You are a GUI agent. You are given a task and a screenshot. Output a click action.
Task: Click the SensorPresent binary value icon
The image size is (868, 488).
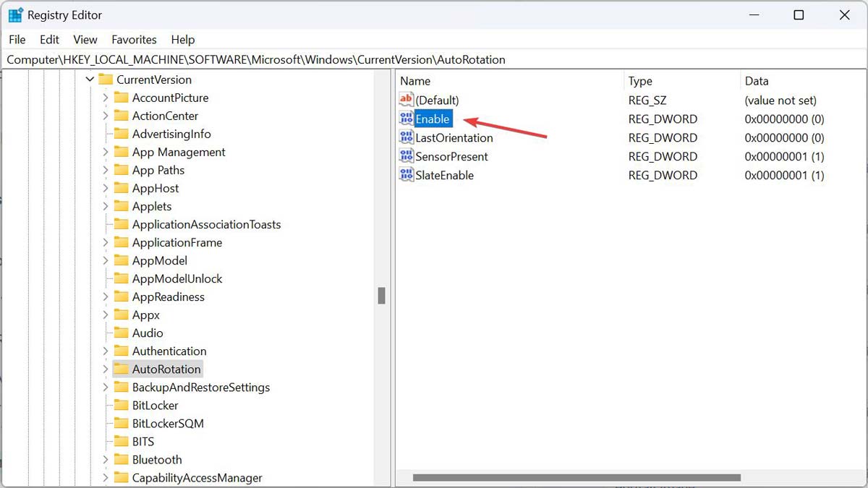406,157
